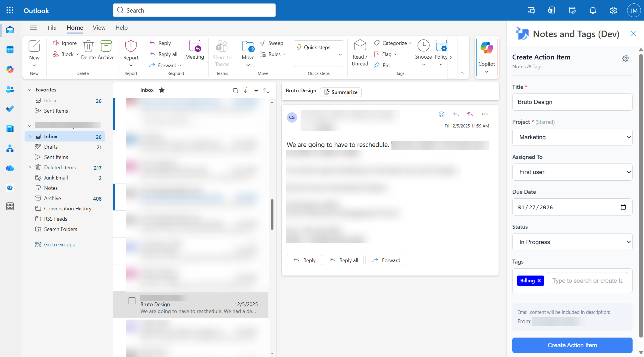Click the Create Action Item button
644x357 pixels.
(572, 345)
